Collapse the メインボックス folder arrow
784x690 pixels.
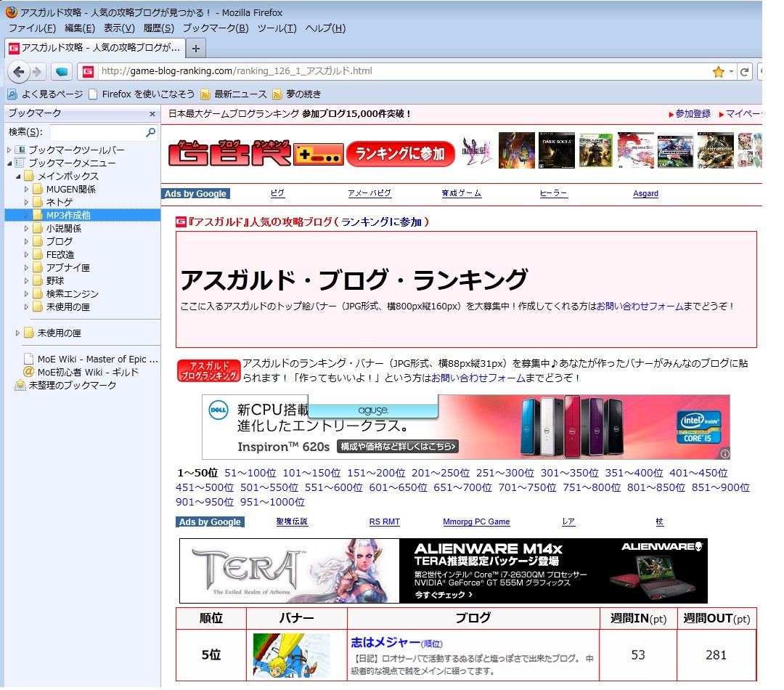(x=18, y=176)
